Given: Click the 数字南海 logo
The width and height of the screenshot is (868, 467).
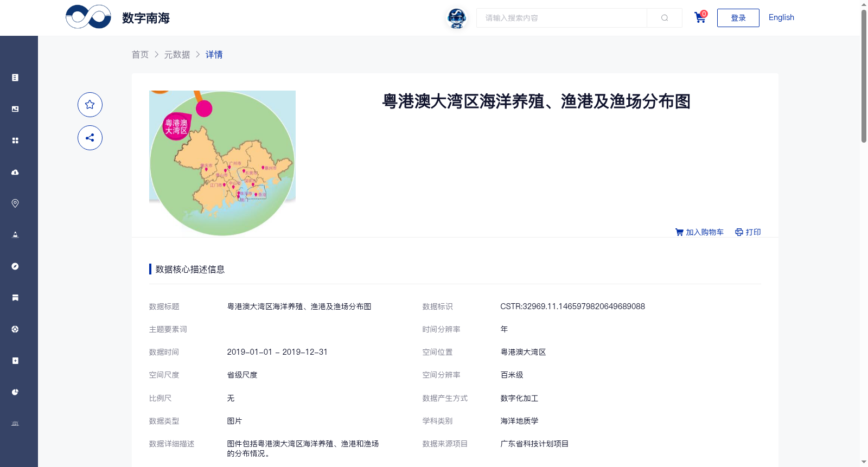Looking at the screenshot, I should tap(118, 17).
